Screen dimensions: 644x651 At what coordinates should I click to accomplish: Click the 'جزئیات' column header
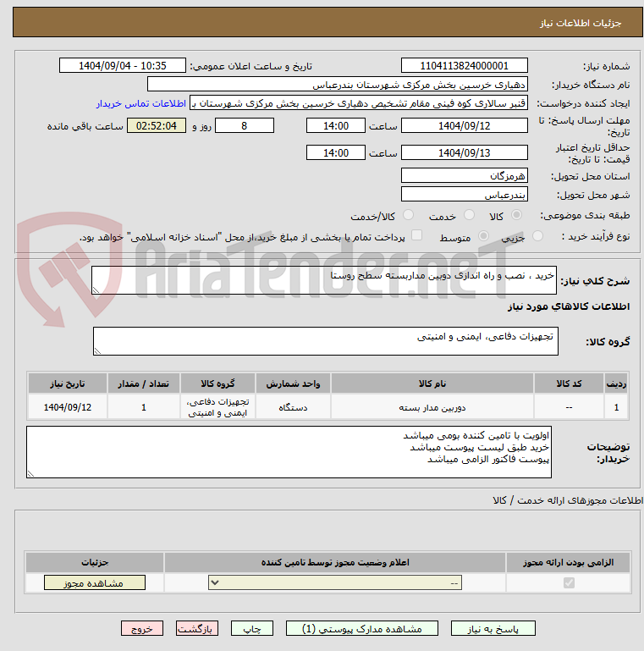[x=95, y=562]
